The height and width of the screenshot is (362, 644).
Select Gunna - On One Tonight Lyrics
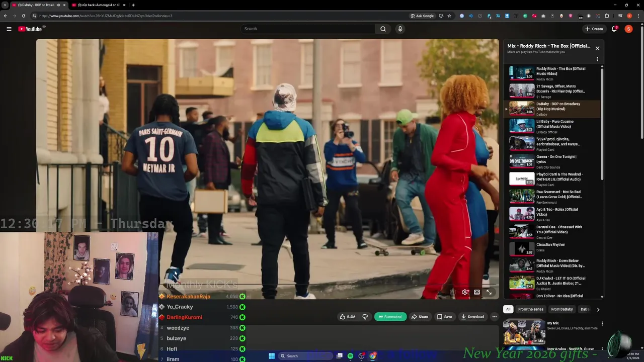click(x=552, y=161)
